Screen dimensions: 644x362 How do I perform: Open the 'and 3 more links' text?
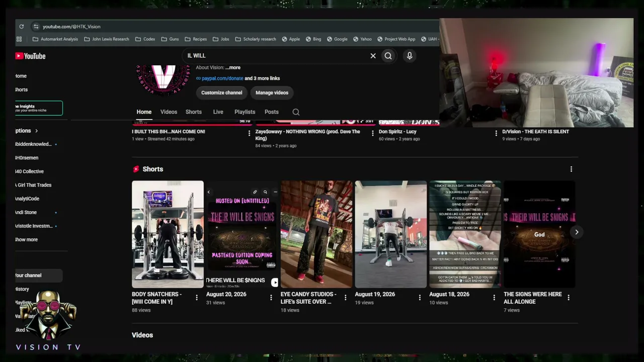262,78
